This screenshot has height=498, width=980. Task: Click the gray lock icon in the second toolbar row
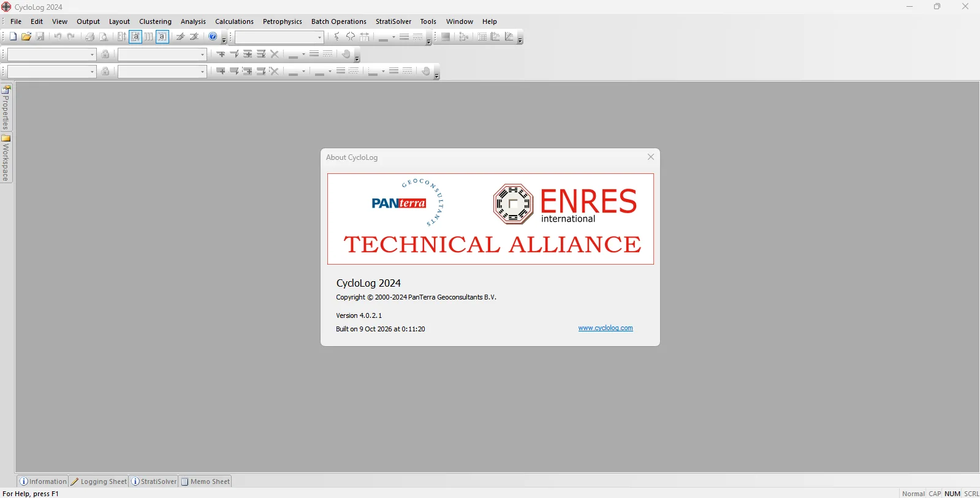coord(105,55)
